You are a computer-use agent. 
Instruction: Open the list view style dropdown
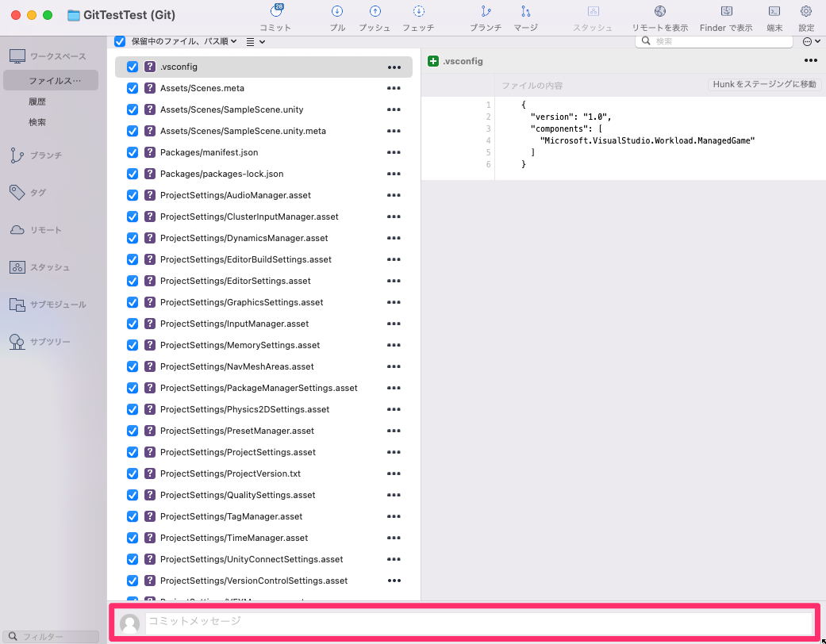[255, 41]
